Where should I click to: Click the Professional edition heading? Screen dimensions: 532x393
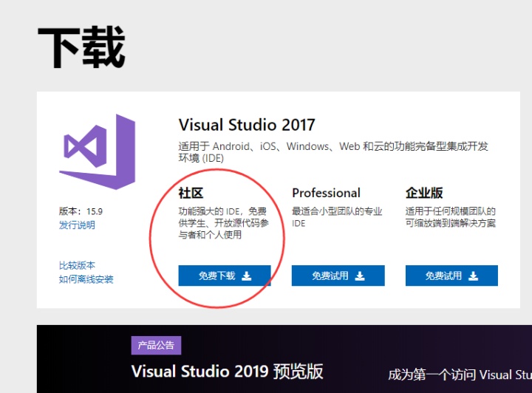coord(326,193)
